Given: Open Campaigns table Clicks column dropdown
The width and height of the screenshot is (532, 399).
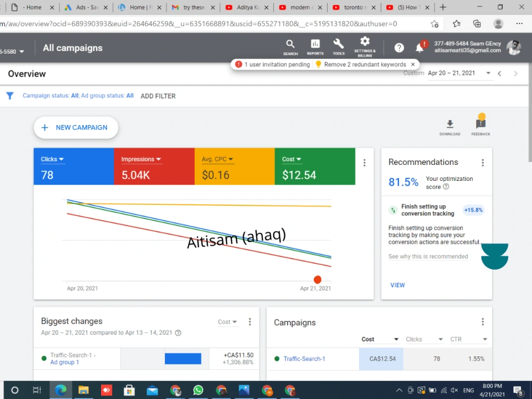Looking at the screenshot, I should click(x=424, y=339).
